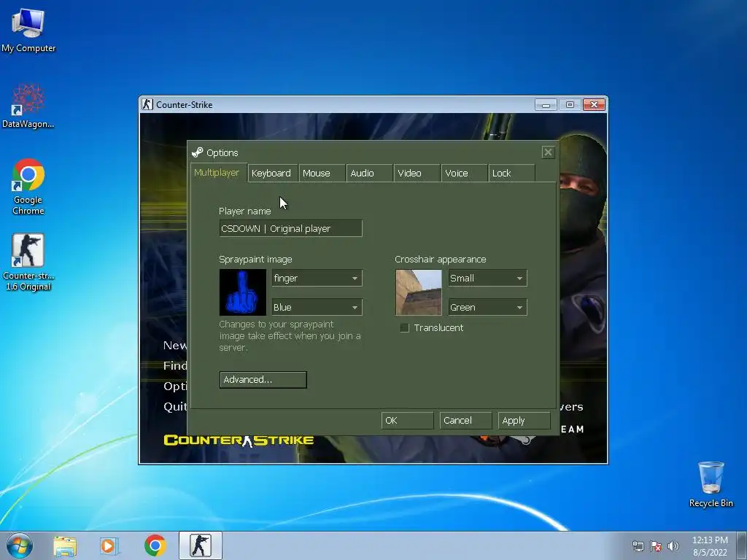This screenshot has height=560, width=747.
Task: Close the Options dialog with X
Action: pos(548,152)
